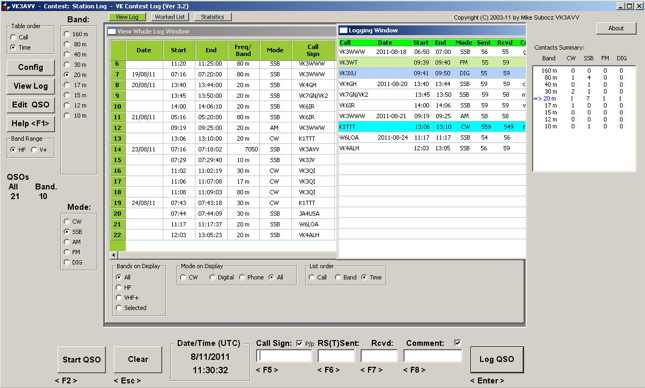The width and height of the screenshot is (645, 388).
Task: Select the 20 m band radio
Action: [67, 75]
